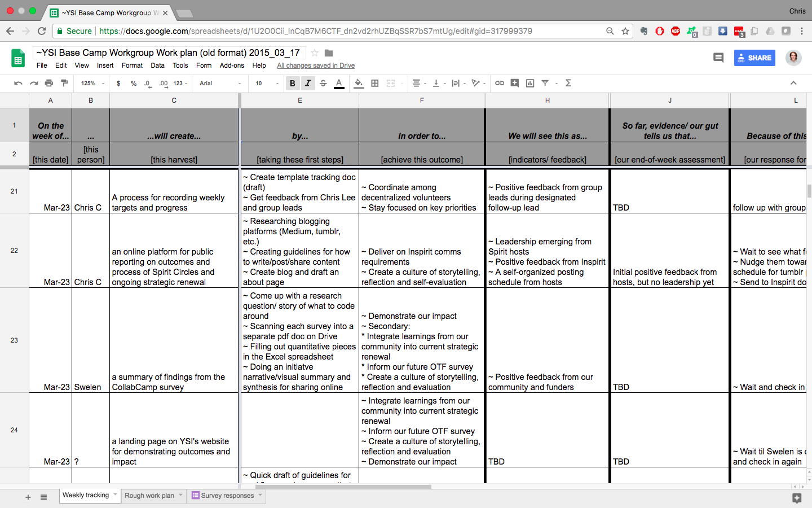Image resolution: width=812 pixels, height=508 pixels.
Task: Format the selection as currency
Action: click(118, 83)
